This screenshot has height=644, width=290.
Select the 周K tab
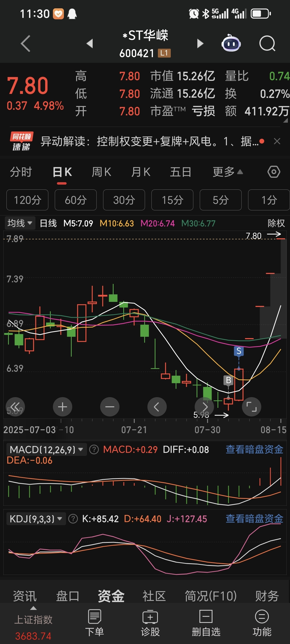coord(102,172)
